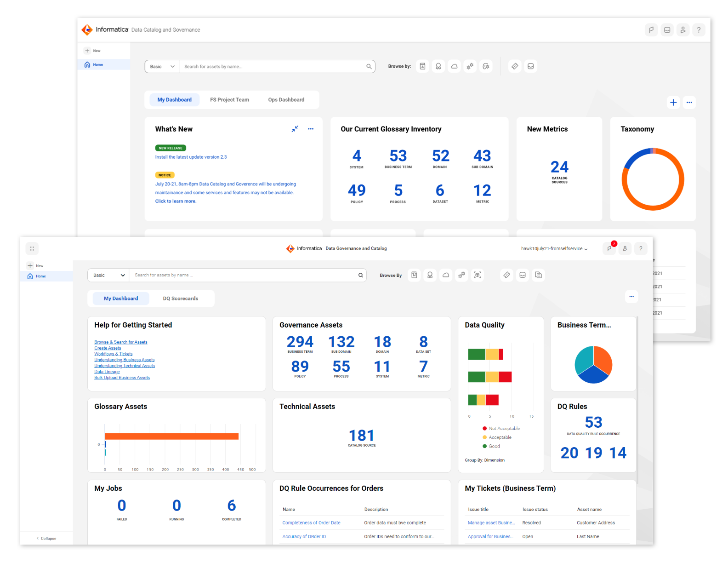
Task: Browse by award ribbon icon in front window
Action: click(430, 275)
